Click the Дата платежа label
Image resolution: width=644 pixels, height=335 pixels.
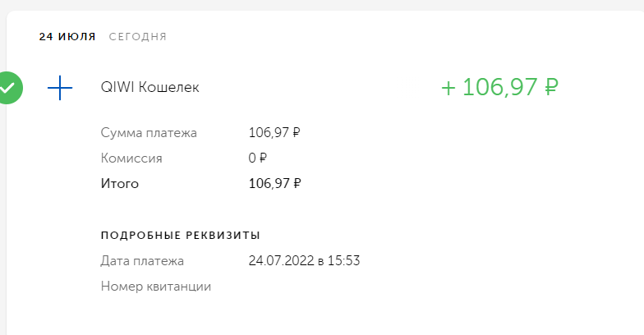tap(142, 261)
